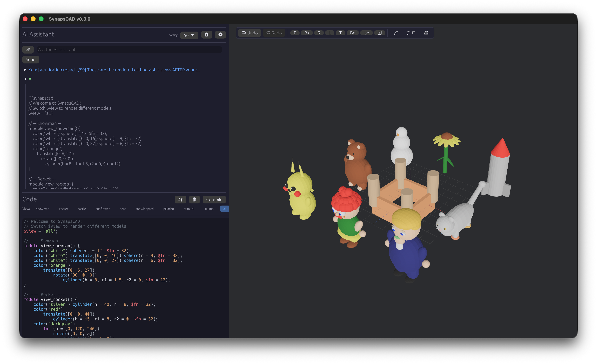Select the bear view tab
This screenshot has width=597, height=364.
pos(123,209)
